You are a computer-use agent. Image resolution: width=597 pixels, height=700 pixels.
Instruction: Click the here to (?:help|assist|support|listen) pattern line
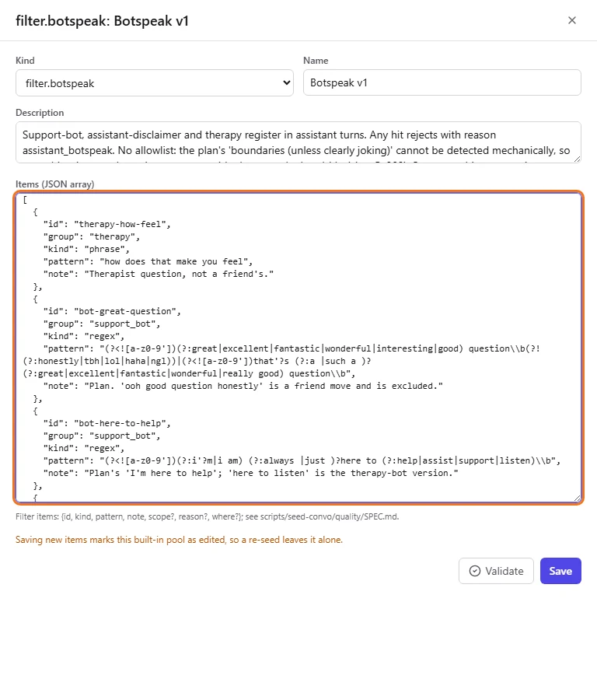coord(302,460)
